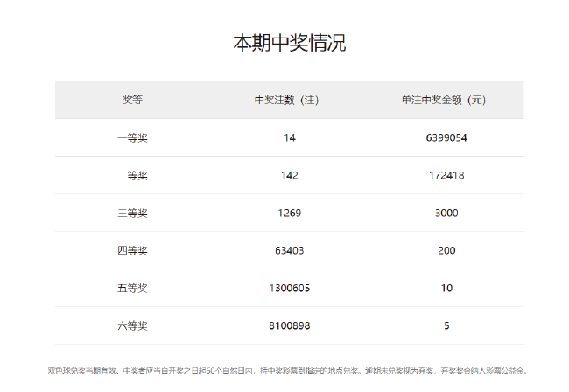
Task: Click the 单注中奖金额（元） column header
Action: point(446,100)
